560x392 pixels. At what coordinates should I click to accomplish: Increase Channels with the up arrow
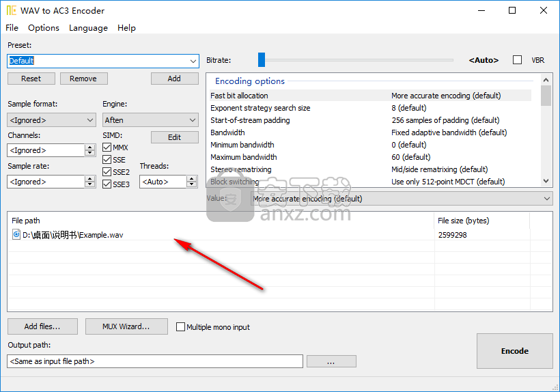[90, 147]
